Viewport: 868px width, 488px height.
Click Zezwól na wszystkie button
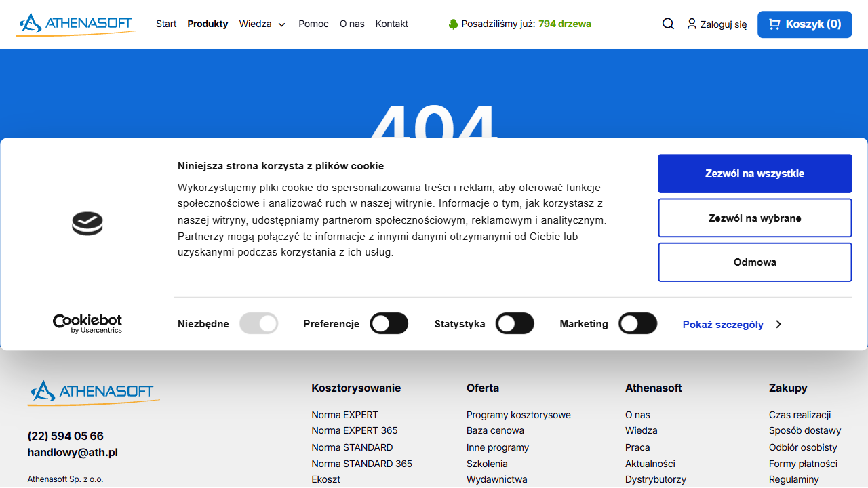(x=755, y=174)
